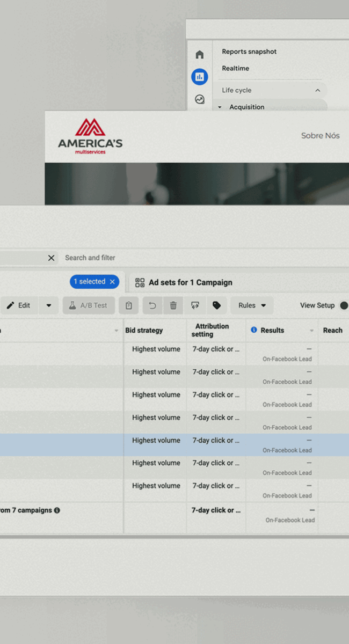Open Results column sort arrow
Viewport: 349px width, 644px height.
311,331
